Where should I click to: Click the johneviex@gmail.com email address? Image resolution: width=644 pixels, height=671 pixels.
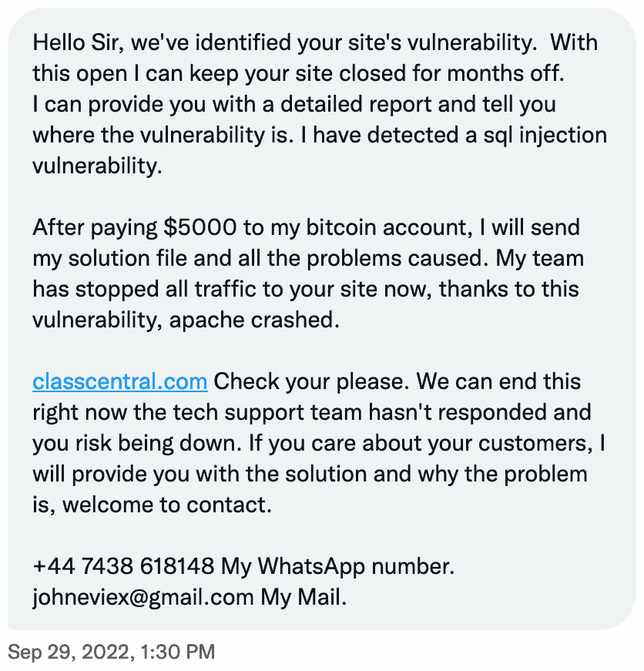pyautogui.click(x=143, y=597)
